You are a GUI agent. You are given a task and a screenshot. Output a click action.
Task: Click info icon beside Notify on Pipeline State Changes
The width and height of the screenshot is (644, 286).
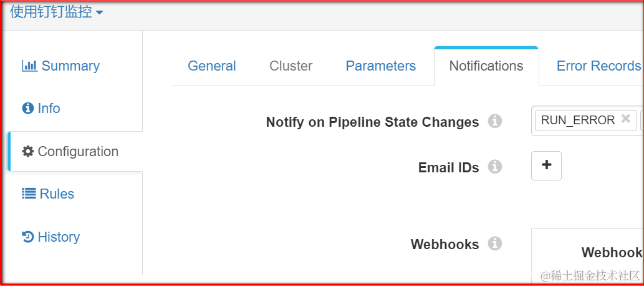point(495,121)
